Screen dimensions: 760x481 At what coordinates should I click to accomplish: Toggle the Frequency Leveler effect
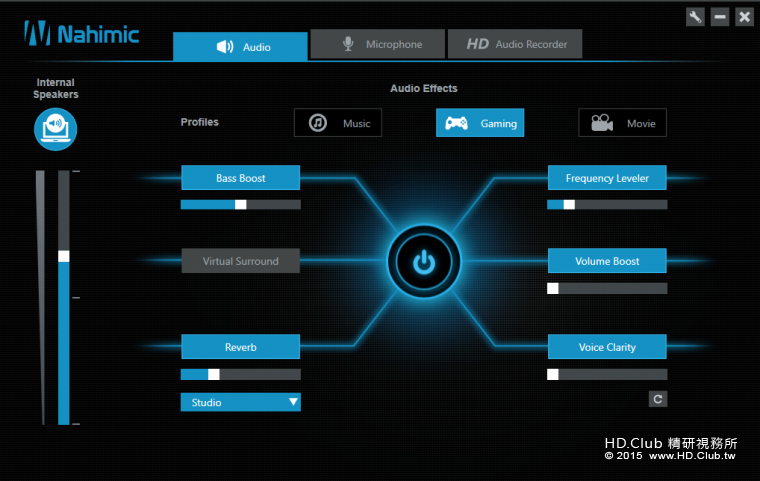[607, 178]
